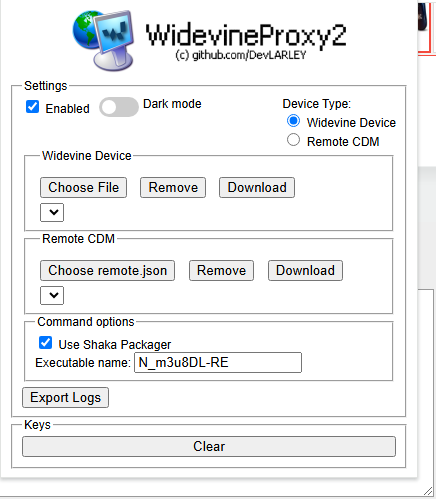Click the github.com/DevLARLEY credit text

241,55
